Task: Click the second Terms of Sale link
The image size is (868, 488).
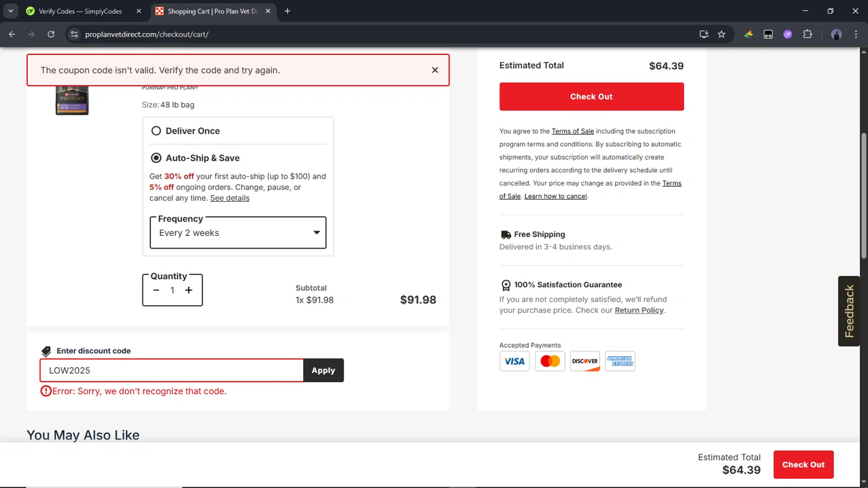Action: [590, 190]
